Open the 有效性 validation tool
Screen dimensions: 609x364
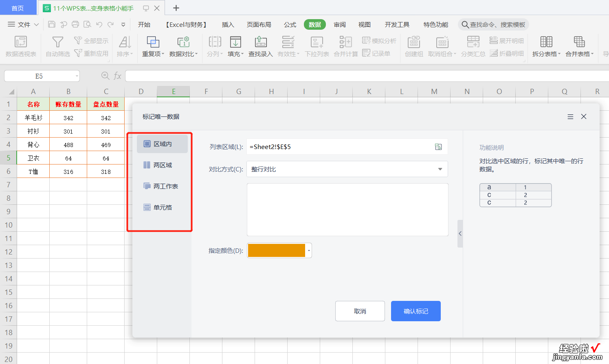pos(288,46)
